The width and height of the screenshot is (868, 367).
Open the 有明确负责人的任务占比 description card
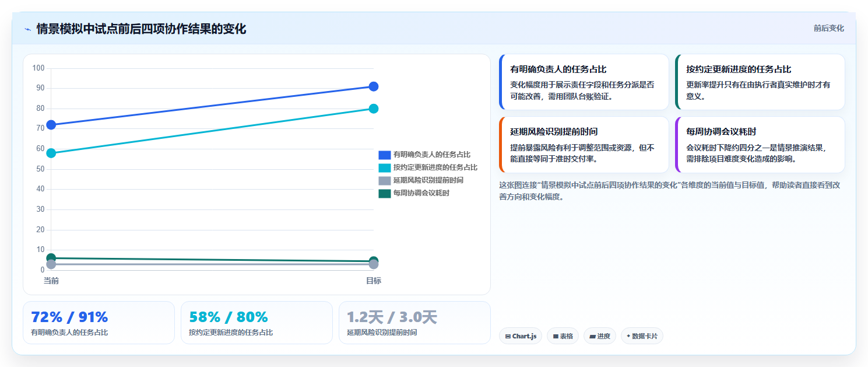584,82
